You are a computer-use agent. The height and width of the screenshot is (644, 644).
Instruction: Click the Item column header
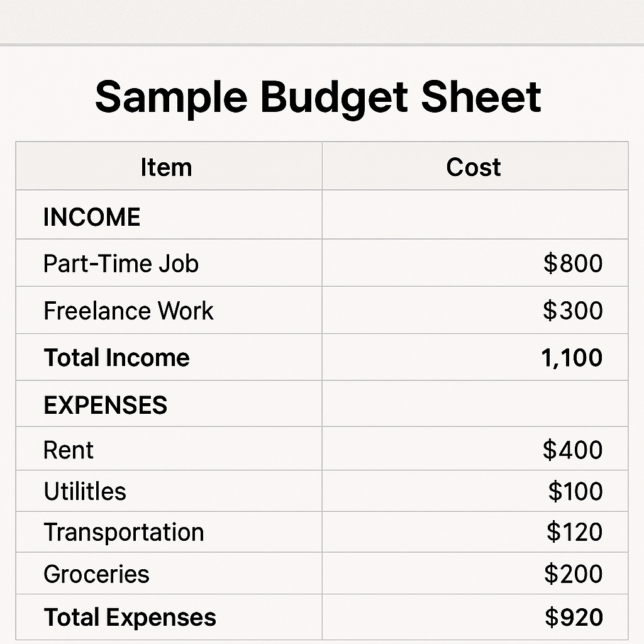coord(166,167)
